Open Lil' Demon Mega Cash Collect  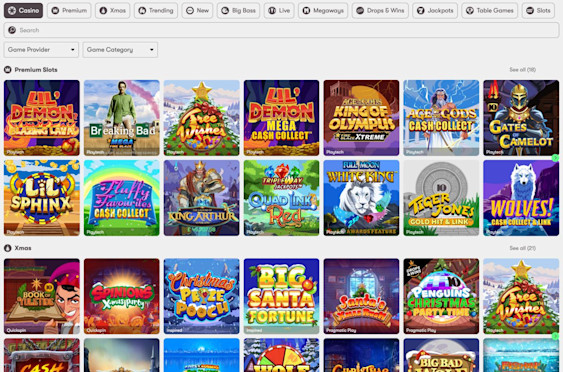point(282,118)
